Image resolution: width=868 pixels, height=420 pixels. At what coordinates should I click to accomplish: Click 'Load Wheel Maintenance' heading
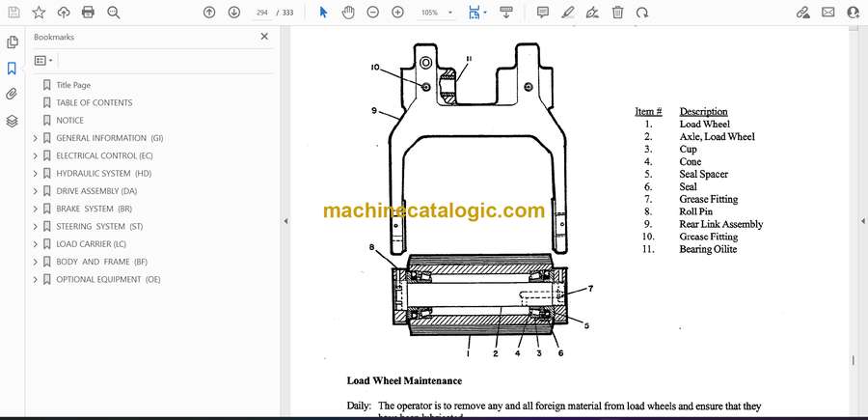point(404,380)
